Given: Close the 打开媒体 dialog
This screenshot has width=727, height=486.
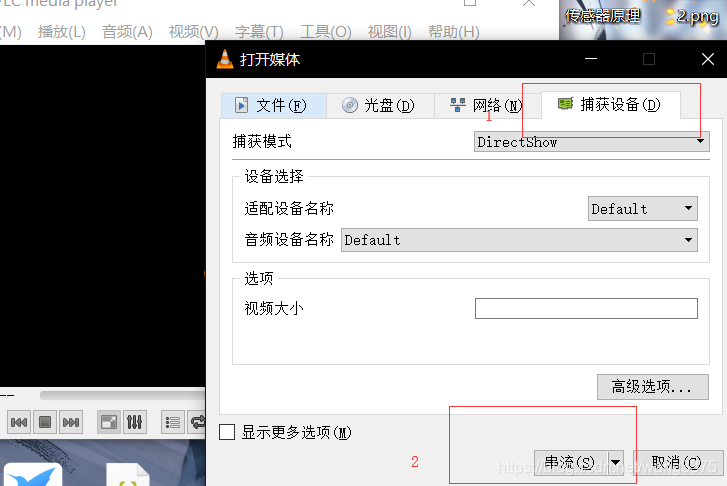Looking at the screenshot, I should [708, 59].
